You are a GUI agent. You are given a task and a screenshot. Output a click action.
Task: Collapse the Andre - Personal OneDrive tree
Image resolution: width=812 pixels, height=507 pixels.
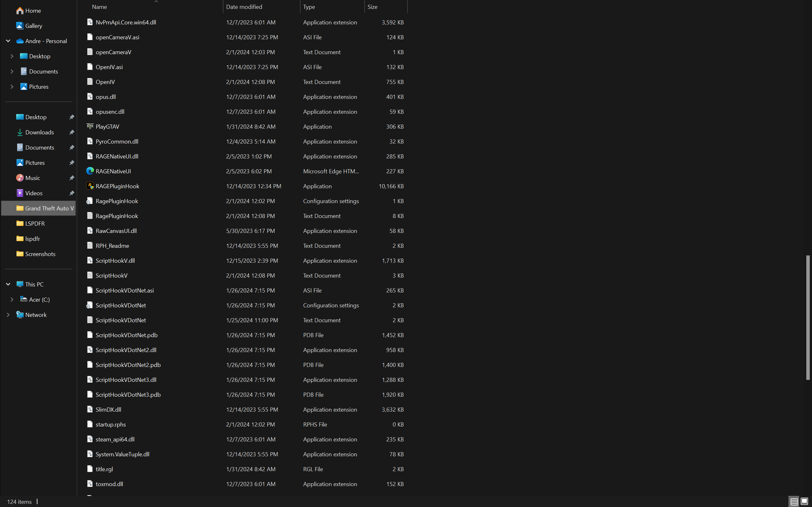8,41
